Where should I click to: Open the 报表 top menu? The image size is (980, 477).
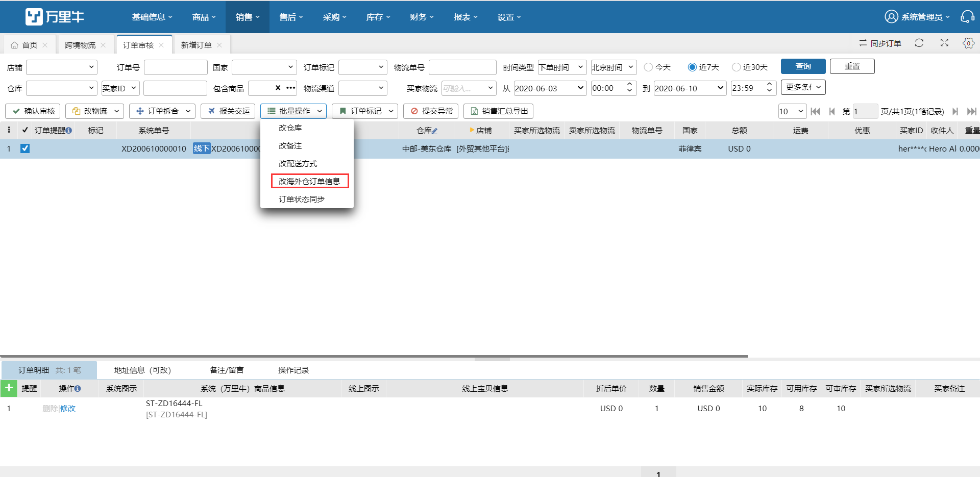(465, 17)
